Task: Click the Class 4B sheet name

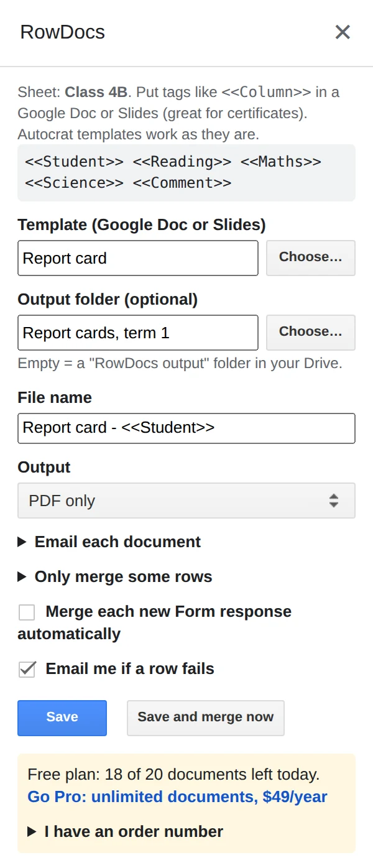Action: [96, 92]
